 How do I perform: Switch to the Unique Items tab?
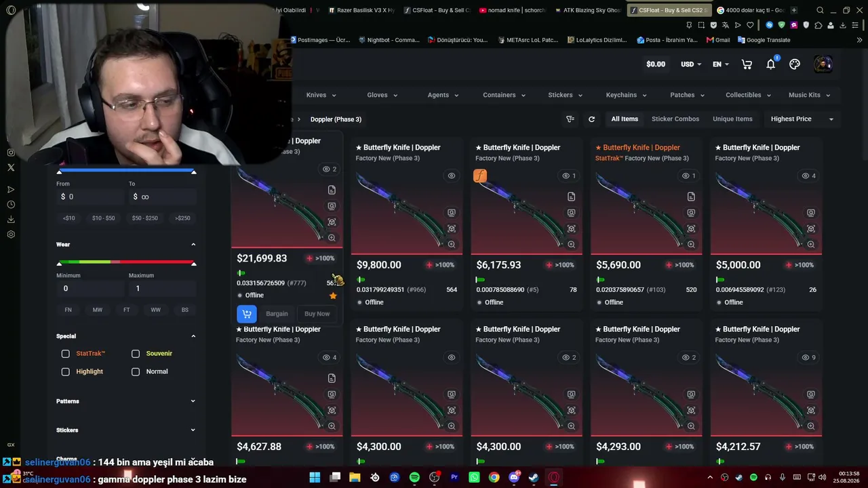pos(732,119)
